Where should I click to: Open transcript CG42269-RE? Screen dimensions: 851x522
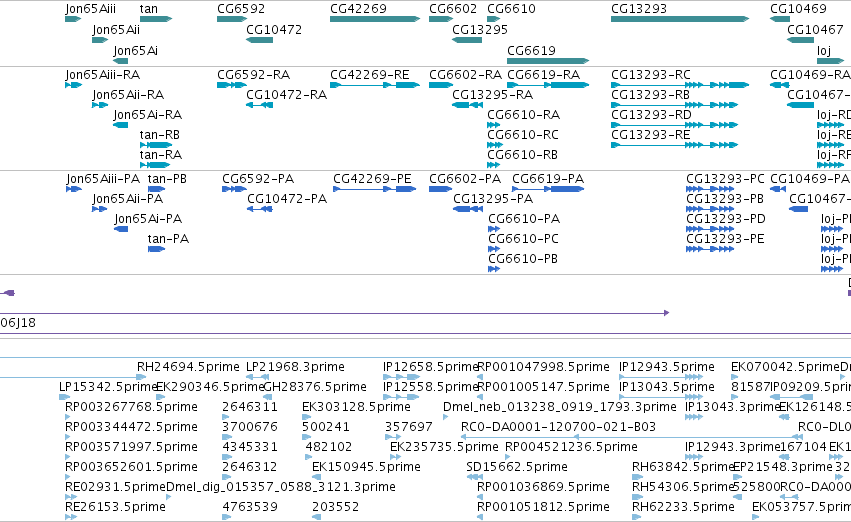369,74
